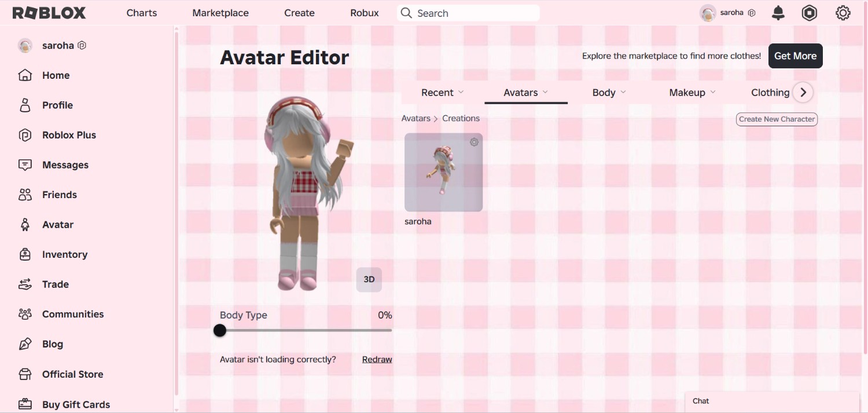868x413 pixels.
Task: Click the Avatars breadcrumb link
Action: click(x=416, y=118)
